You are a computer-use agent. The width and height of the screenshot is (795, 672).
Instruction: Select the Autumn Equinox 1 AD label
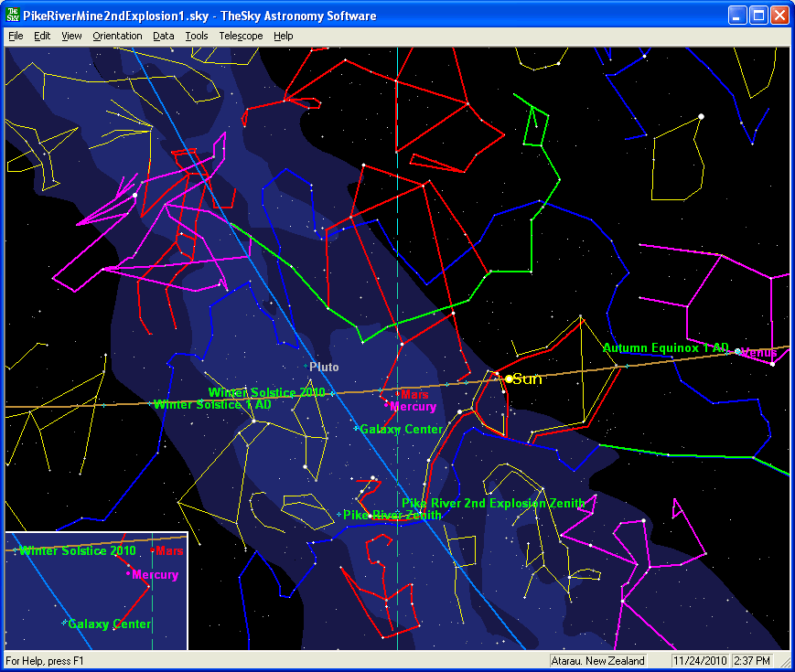(665, 348)
